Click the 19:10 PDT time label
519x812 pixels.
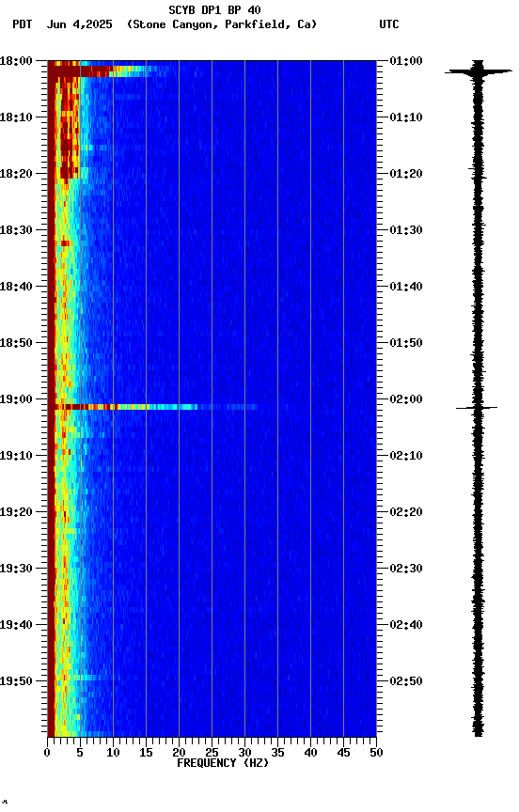point(16,456)
